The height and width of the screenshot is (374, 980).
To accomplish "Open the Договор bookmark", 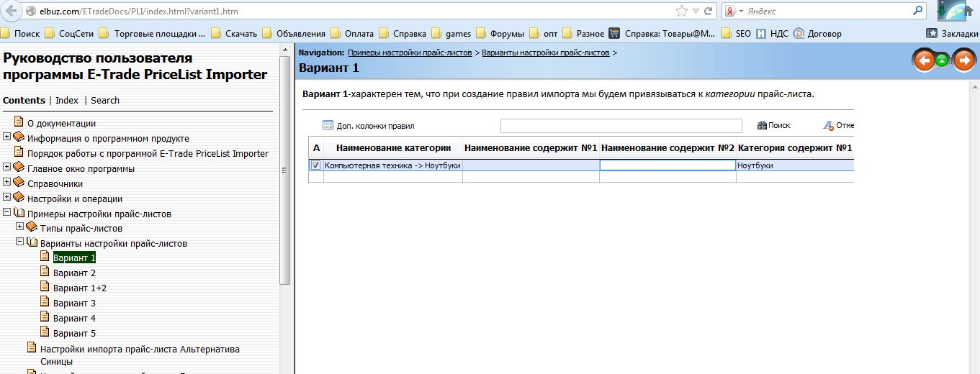I will coord(817,33).
